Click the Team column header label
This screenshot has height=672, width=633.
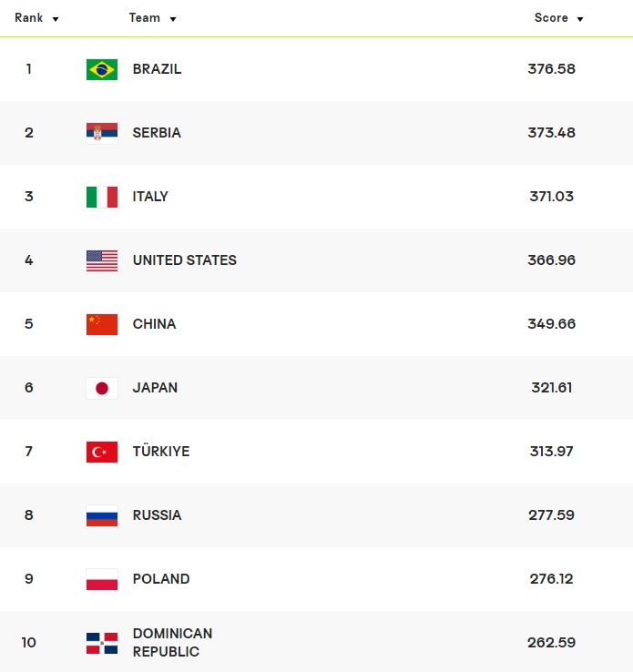pos(144,18)
